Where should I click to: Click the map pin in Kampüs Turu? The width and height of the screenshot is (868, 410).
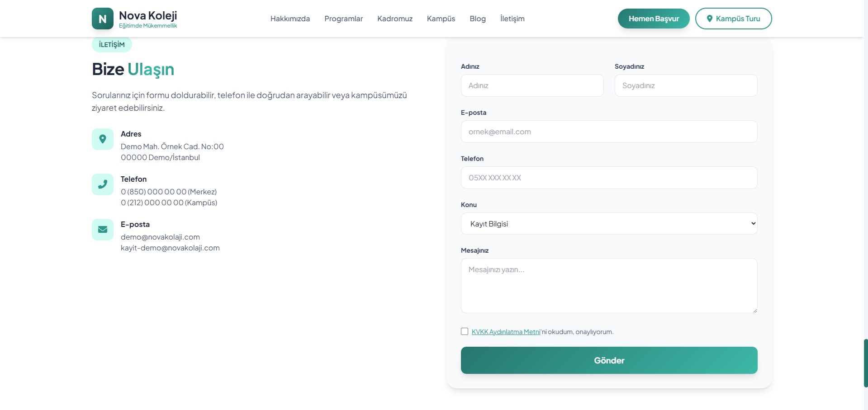coord(710,19)
